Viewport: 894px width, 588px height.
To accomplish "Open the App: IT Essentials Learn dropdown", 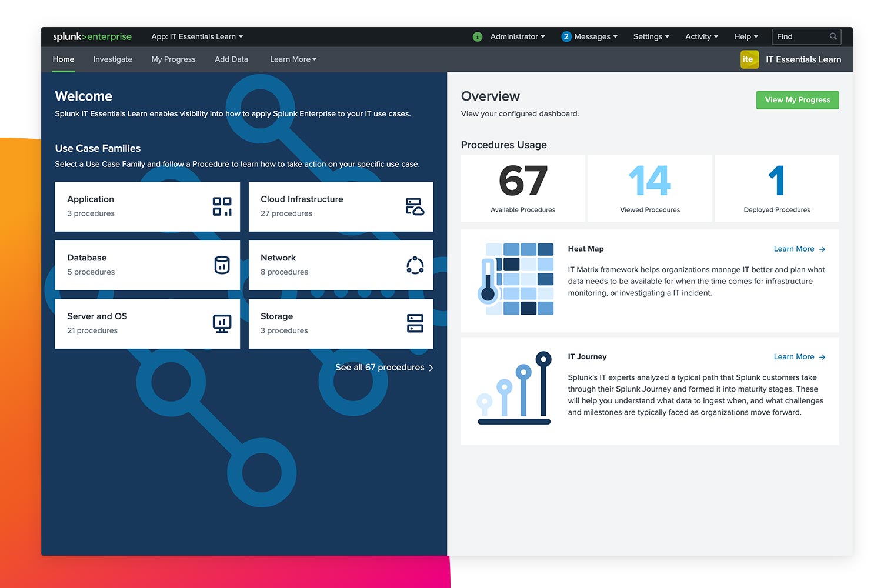I will pos(197,36).
